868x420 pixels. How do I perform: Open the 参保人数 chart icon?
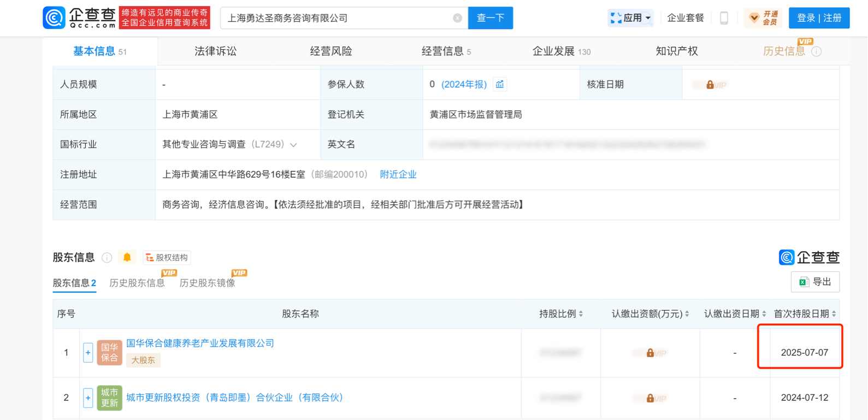point(499,84)
